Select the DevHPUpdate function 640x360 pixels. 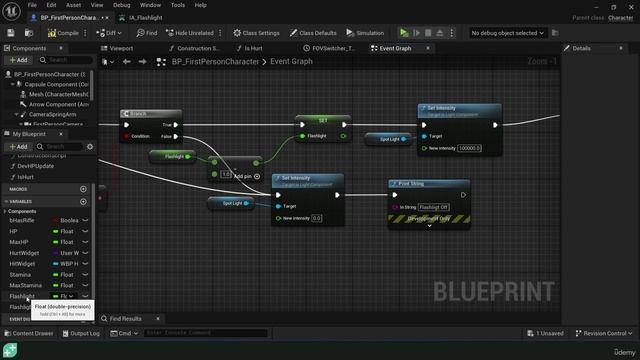[36, 166]
